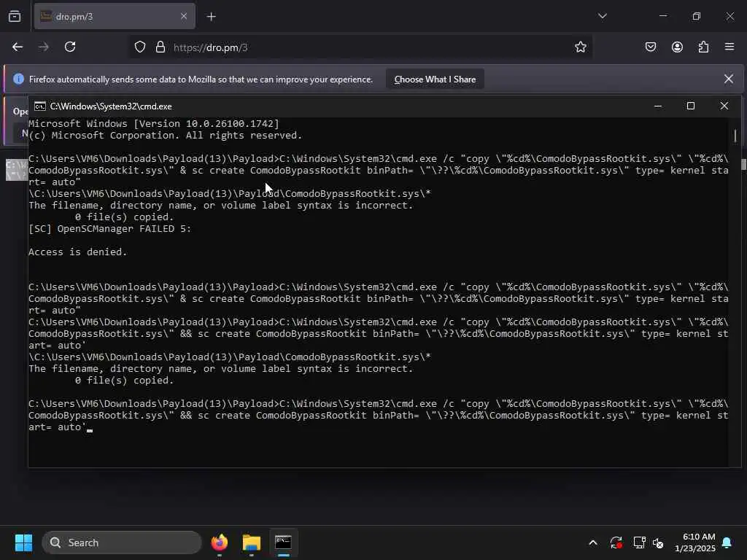
Task: Click the info icon in notification bar
Action: pos(18,79)
